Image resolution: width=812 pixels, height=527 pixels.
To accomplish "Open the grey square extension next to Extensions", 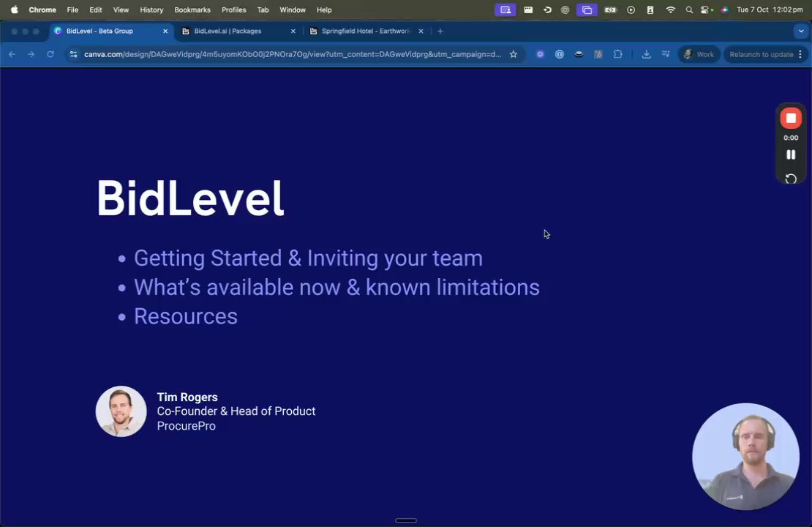I will [598, 54].
